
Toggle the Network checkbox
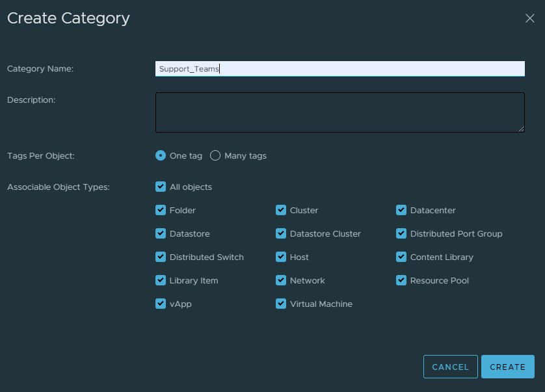(281, 281)
